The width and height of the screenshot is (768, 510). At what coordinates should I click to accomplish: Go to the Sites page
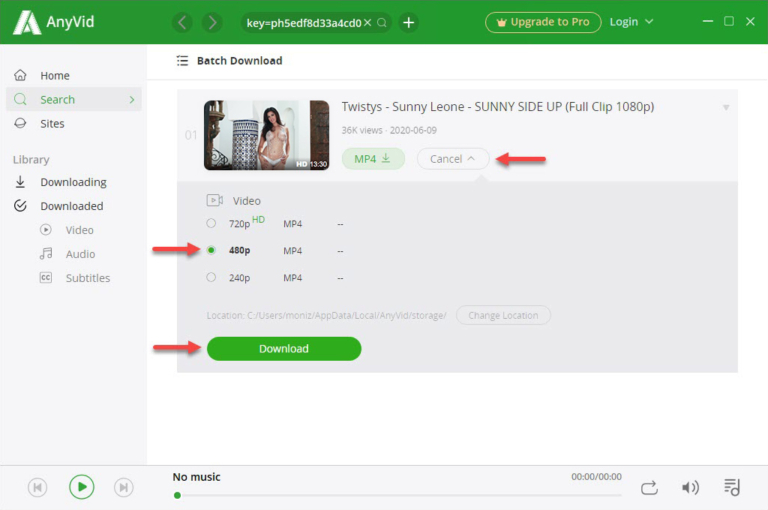pyautogui.click(x=52, y=123)
